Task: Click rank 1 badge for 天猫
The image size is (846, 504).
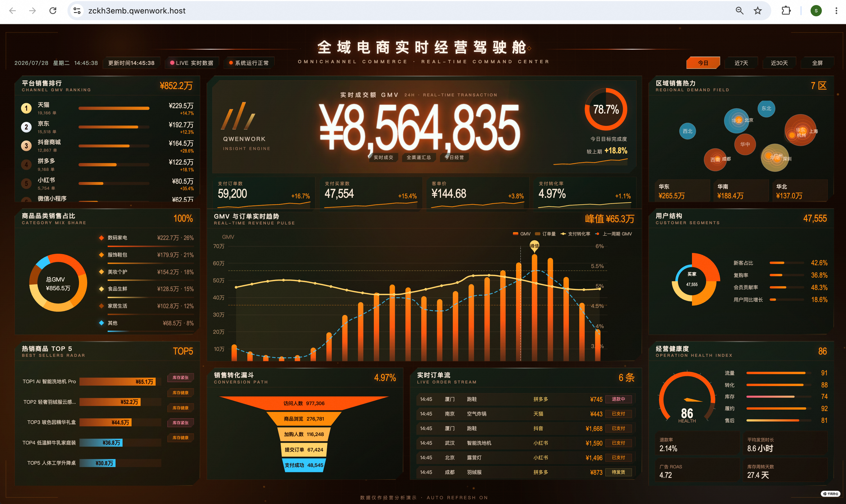Action: (x=26, y=108)
